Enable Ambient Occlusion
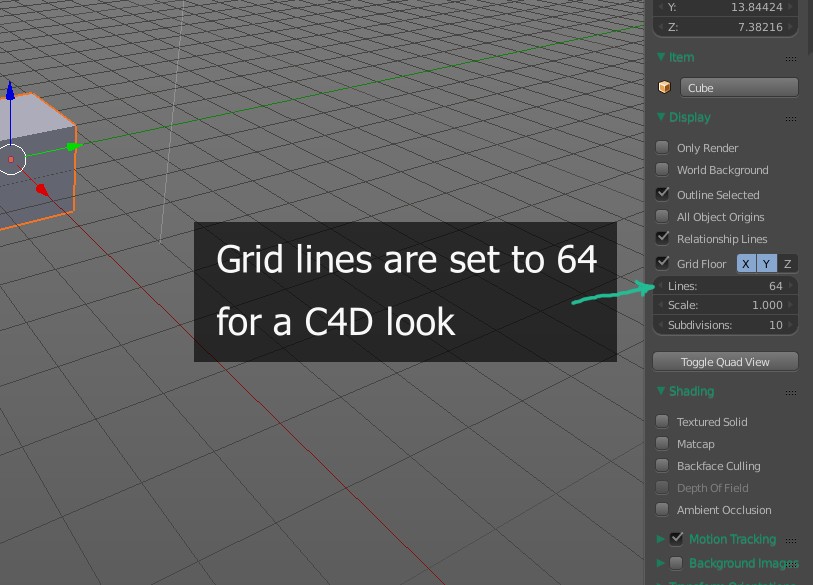 tap(662, 509)
